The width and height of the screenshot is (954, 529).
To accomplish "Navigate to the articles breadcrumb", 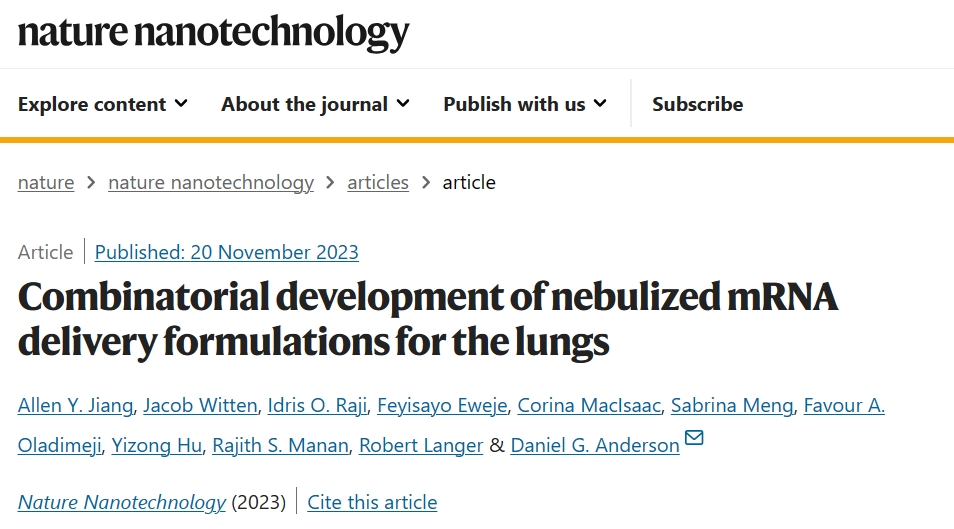I will pos(378,182).
